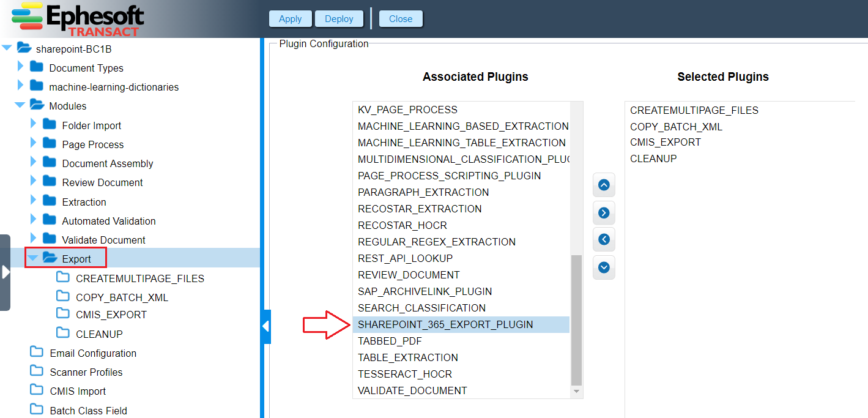Open the Batch Class Field tree item
Screen dimensions: 868x418
(x=88, y=411)
